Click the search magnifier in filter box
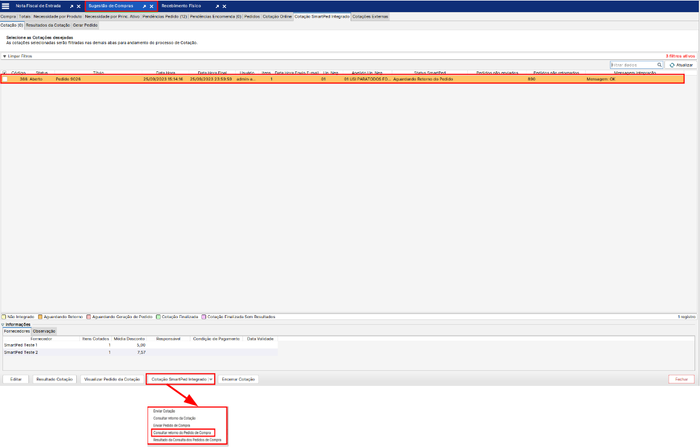The image size is (700, 447). 661,65
